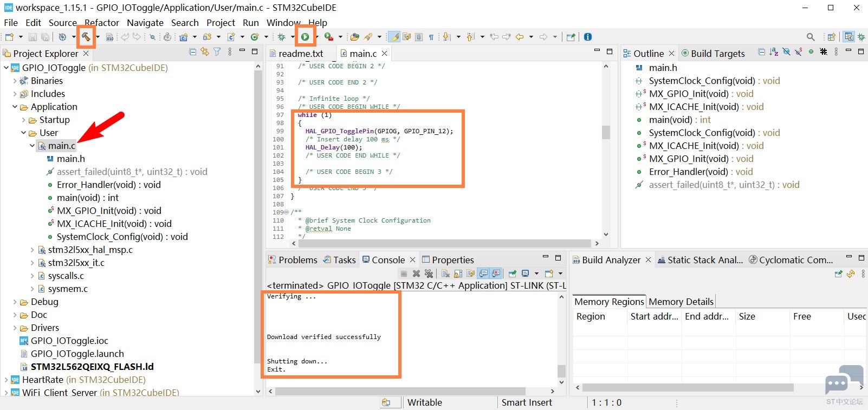
Task: Click the binary 010 icon in toolbar
Action: tap(110, 37)
